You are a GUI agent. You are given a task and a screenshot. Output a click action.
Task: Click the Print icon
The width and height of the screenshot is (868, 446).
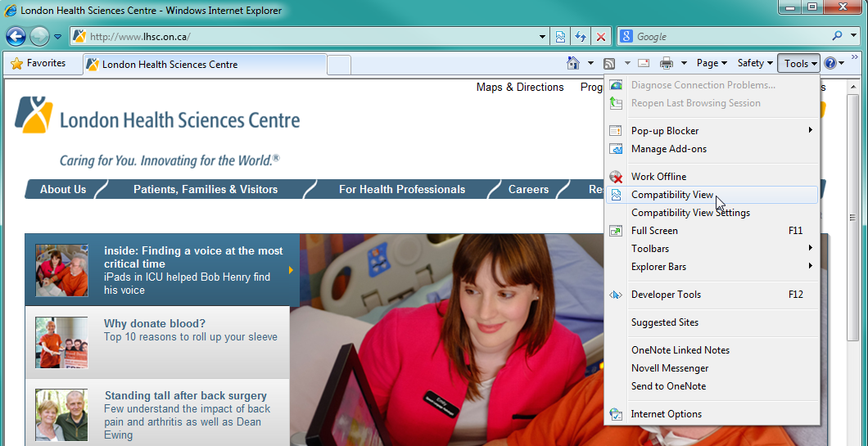pos(667,64)
